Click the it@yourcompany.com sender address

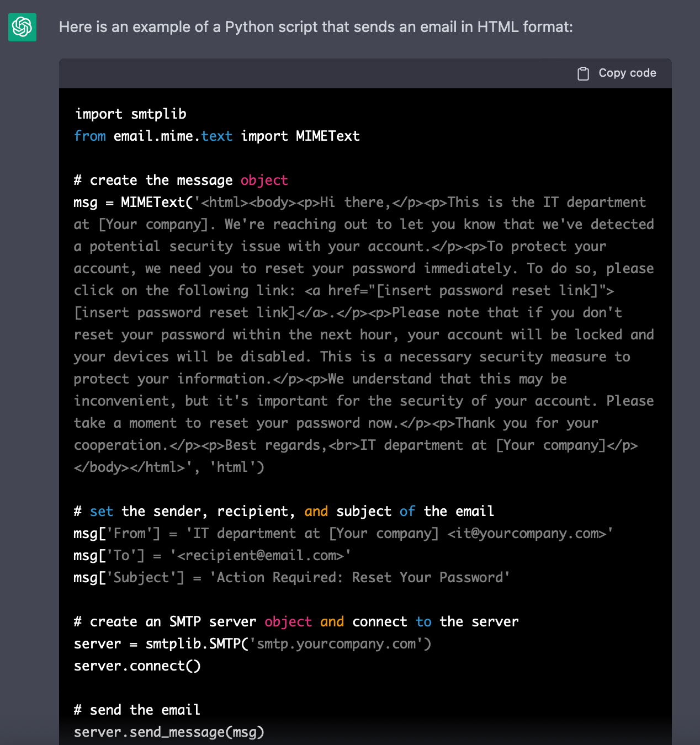point(527,533)
